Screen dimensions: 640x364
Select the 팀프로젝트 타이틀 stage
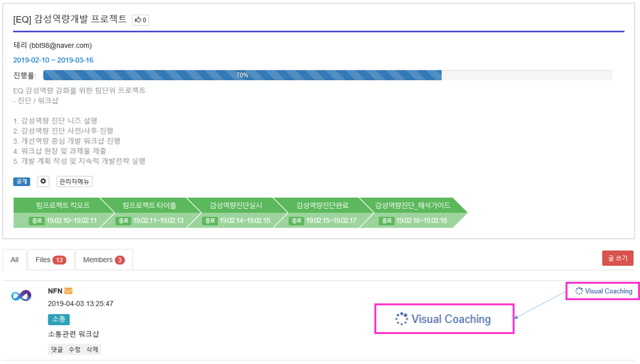click(149, 205)
